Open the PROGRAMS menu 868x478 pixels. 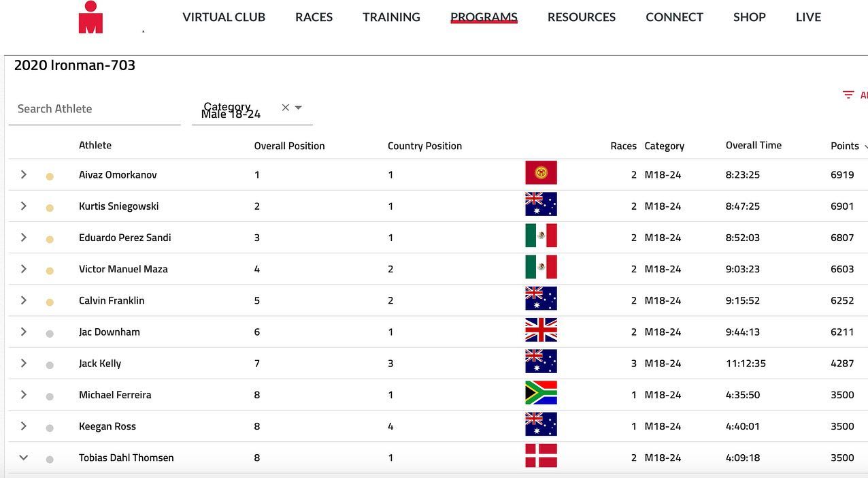[484, 17]
